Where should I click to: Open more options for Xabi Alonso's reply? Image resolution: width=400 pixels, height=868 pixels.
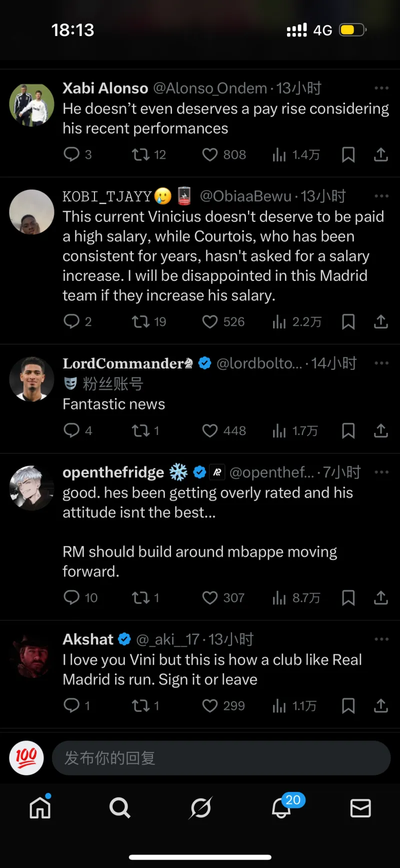[x=381, y=88]
